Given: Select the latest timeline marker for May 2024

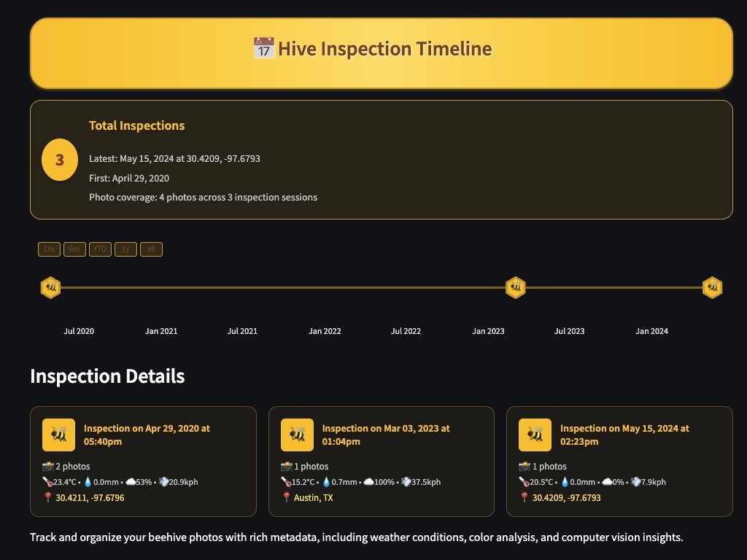Looking at the screenshot, I should point(713,288).
